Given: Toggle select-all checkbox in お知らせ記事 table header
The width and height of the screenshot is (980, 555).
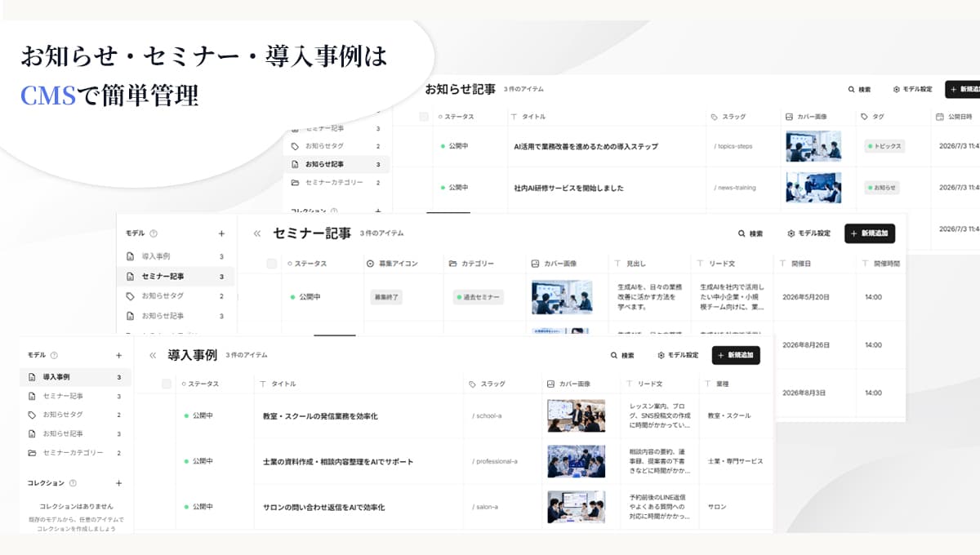Looking at the screenshot, I should [424, 117].
